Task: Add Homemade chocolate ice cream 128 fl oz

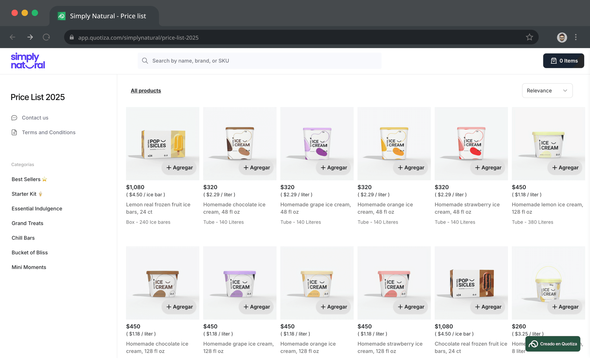Action: point(179,307)
